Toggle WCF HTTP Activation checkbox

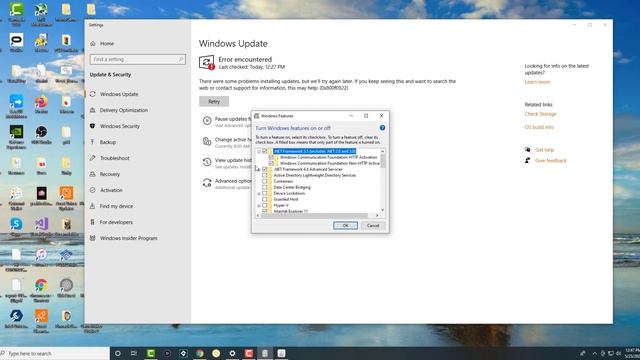[x=271, y=157]
